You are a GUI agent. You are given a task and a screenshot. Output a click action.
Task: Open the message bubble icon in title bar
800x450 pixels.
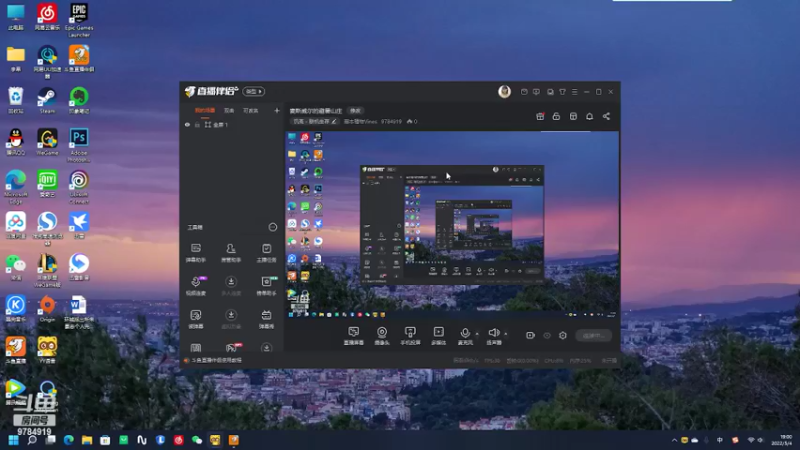[x=536, y=92]
